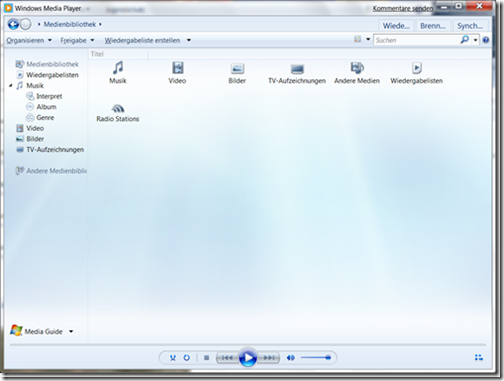Open the Media Guide dropdown arrow
The width and height of the screenshot is (504, 381).
71,331
